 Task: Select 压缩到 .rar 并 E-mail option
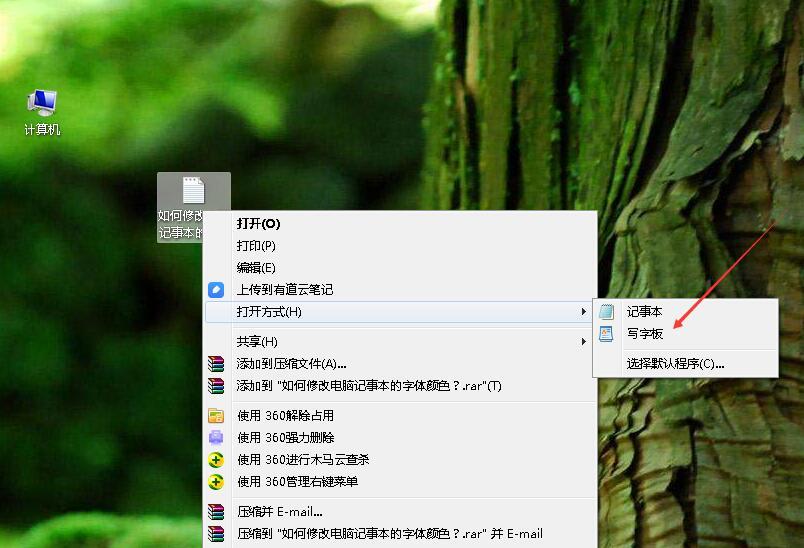coord(389,534)
